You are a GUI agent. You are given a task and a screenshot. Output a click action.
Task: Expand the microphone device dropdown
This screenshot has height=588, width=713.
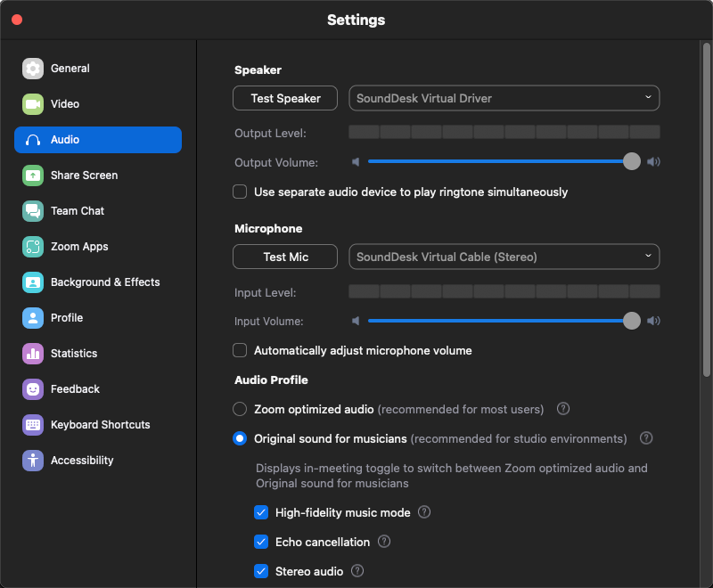pos(504,257)
